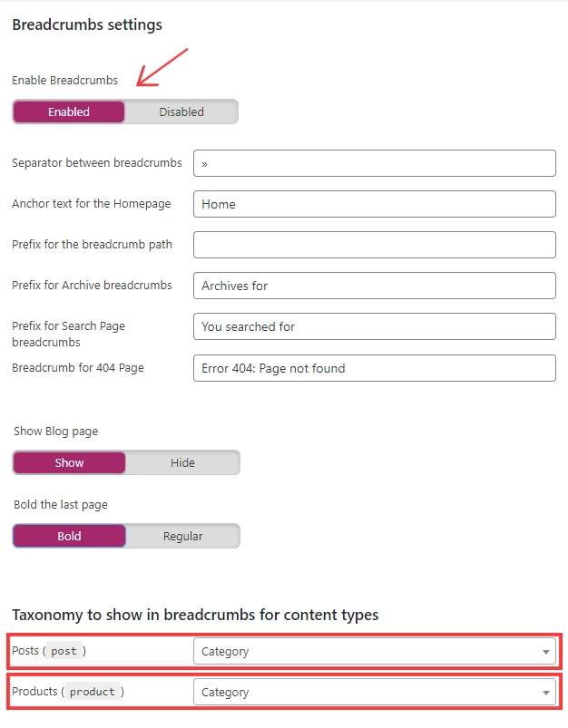Select Show for the Blog page
This screenshot has width=568, height=728.
coord(69,462)
